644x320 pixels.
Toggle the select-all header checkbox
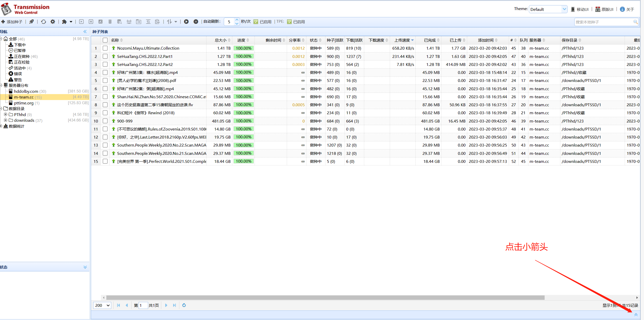(105, 40)
